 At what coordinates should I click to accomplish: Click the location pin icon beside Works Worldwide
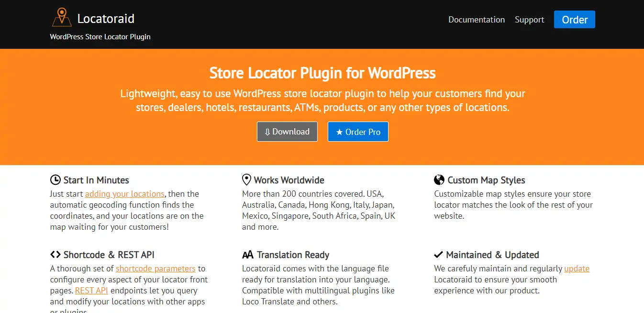(246, 180)
